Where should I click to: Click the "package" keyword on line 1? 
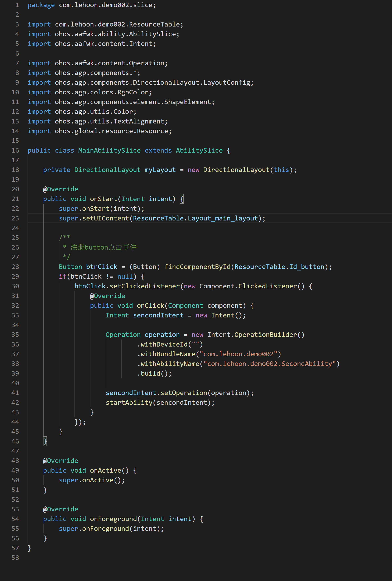tap(41, 5)
